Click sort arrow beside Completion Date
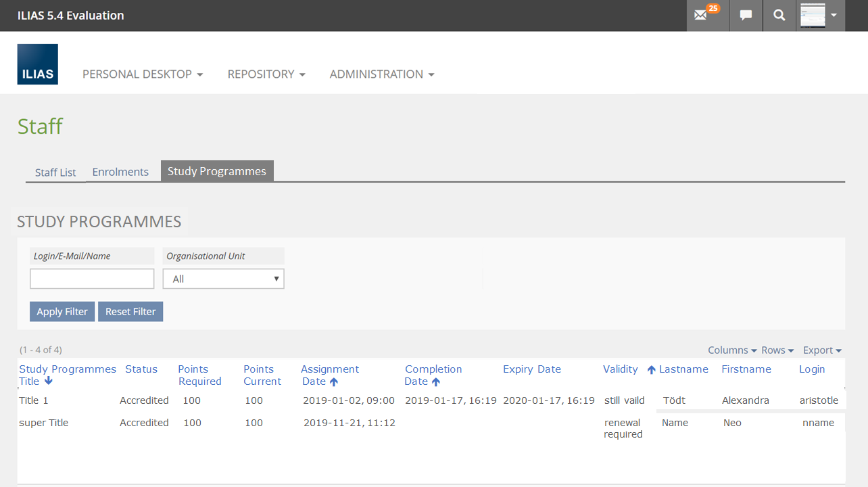 tap(436, 382)
